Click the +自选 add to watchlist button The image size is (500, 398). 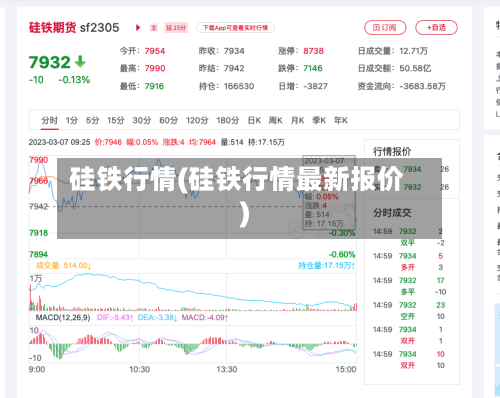(436, 28)
